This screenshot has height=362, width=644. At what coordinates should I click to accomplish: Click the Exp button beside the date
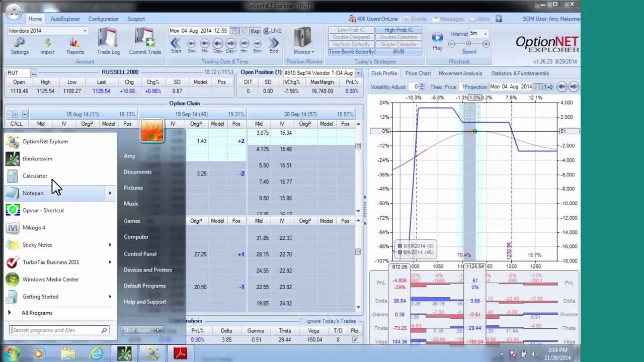coord(255,31)
